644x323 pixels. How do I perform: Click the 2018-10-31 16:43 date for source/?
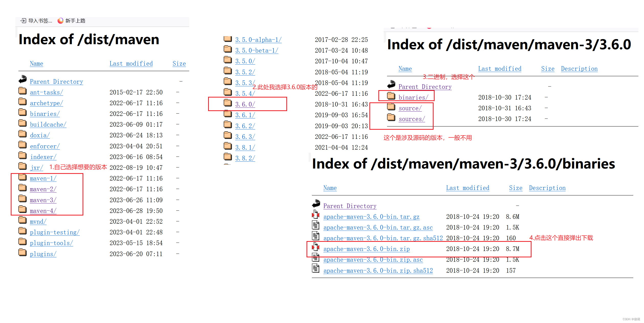click(505, 108)
